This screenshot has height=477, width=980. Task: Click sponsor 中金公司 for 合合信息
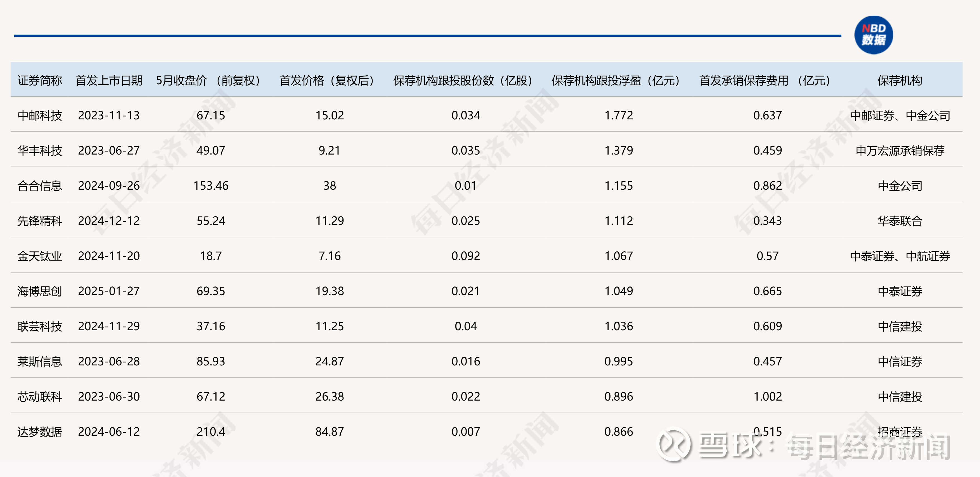tap(900, 185)
